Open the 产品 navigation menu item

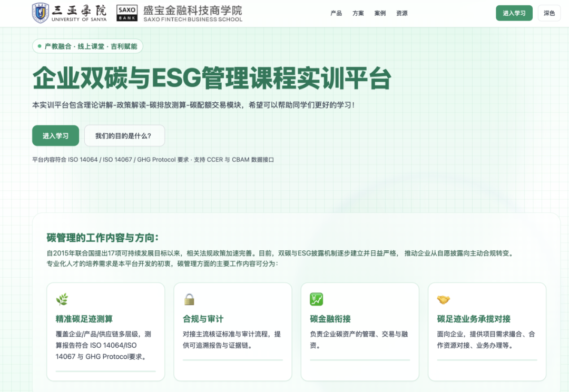(336, 13)
